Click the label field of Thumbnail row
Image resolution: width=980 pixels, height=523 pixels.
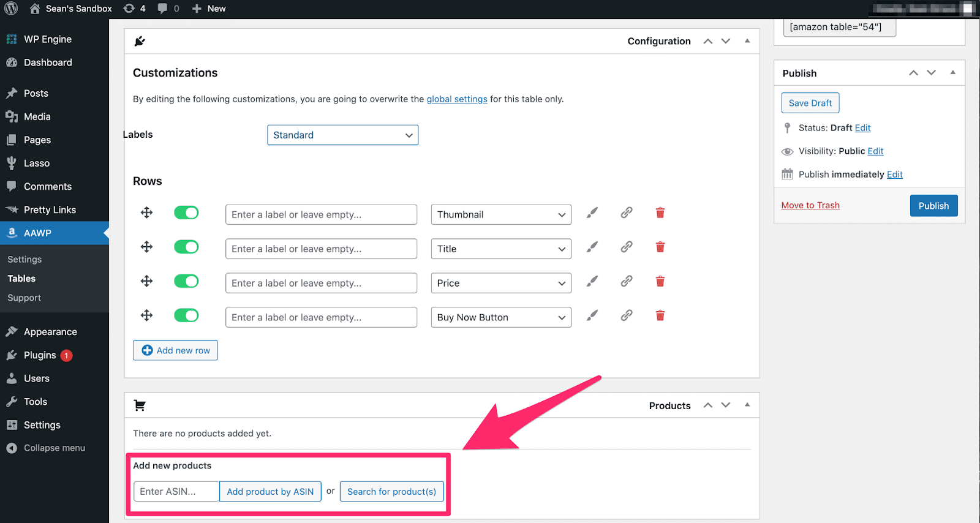[x=321, y=214]
